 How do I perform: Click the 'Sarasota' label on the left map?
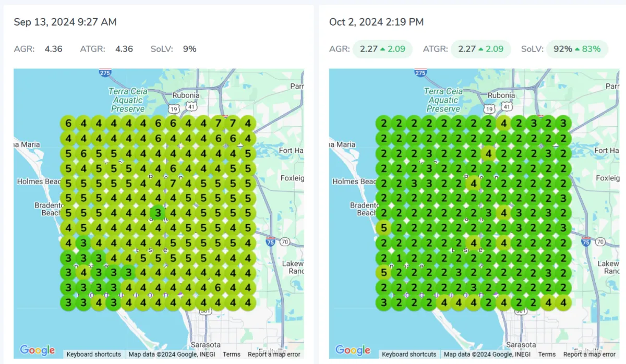coord(205,345)
